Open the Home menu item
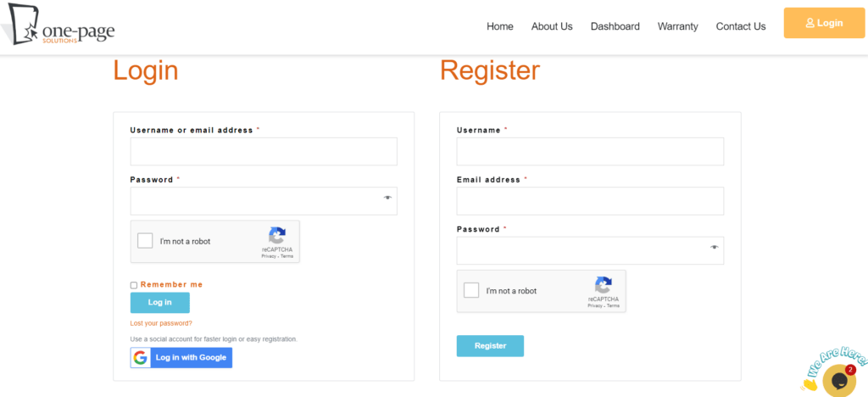 (499, 26)
